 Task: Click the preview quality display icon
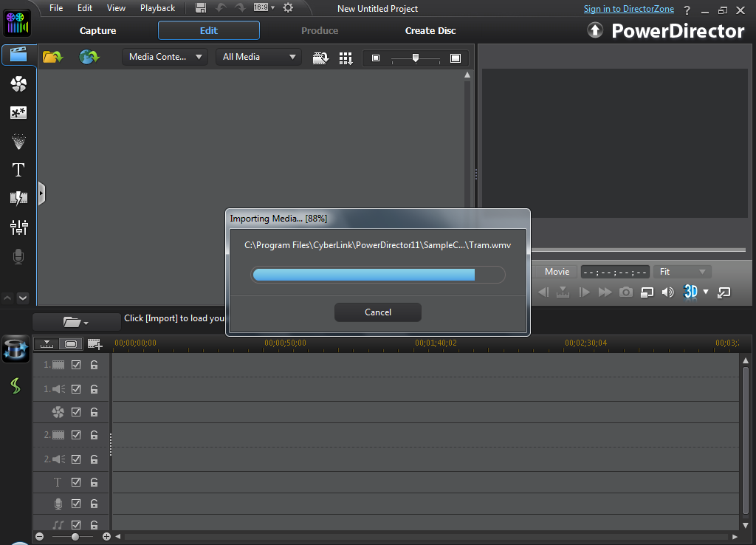647,292
